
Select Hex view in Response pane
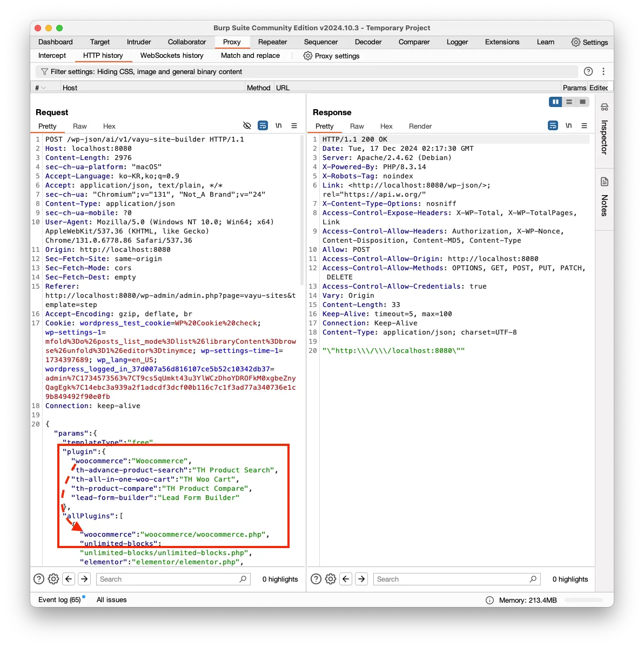(x=386, y=126)
